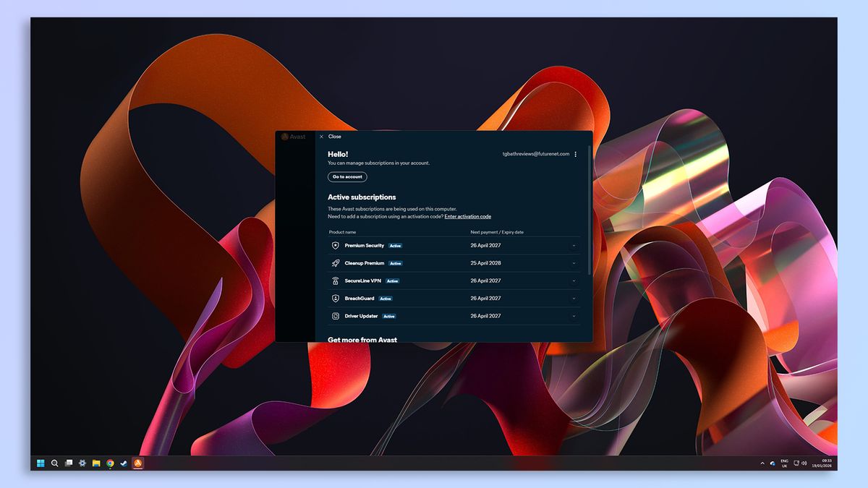Click the Active badge next to Driver Updater
This screenshot has width=868, height=488.
click(389, 316)
